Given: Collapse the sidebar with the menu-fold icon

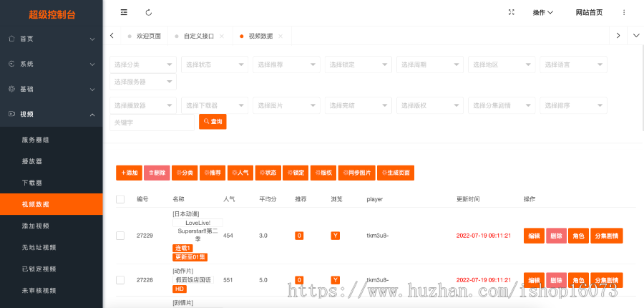Looking at the screenshot, I should (124, 12).
